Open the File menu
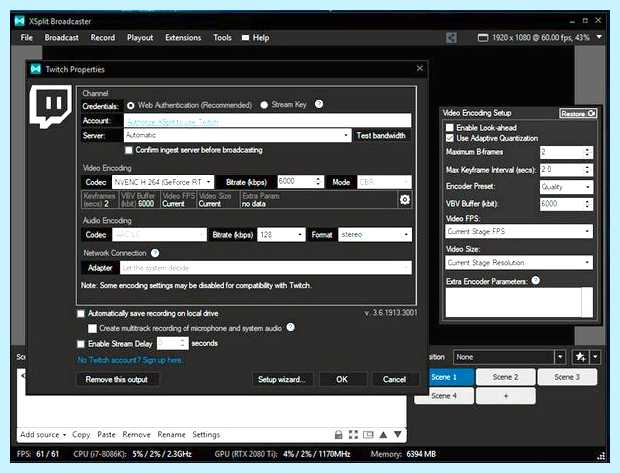 tap(26, 38)
